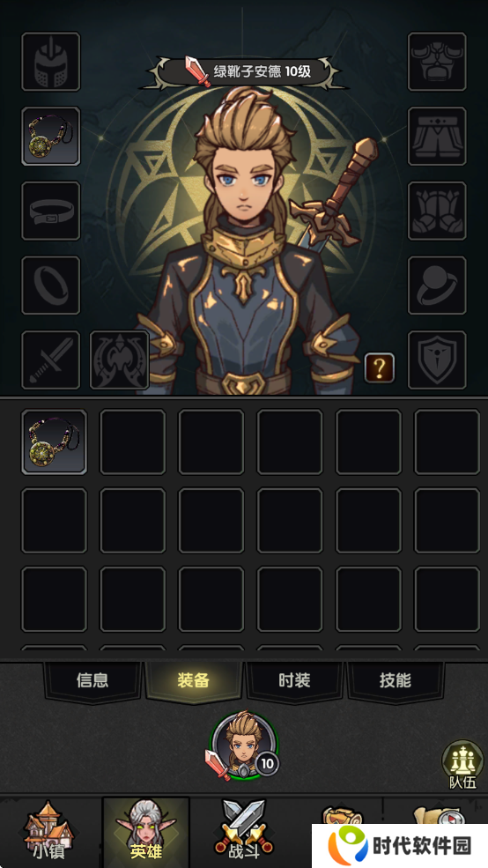
Task: Select the plain ring slot
Action: pyautogui.click(x=51, y=286)
